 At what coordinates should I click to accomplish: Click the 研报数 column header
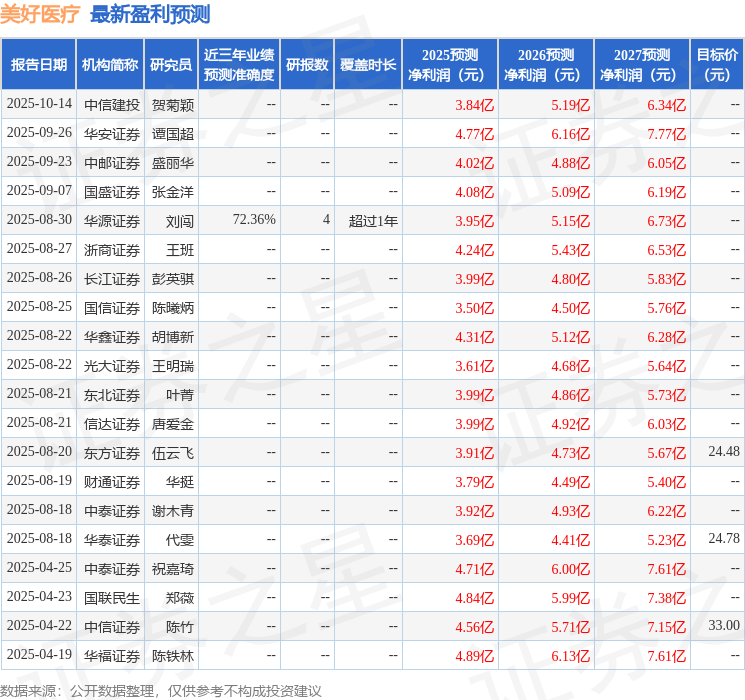[307, 64]
